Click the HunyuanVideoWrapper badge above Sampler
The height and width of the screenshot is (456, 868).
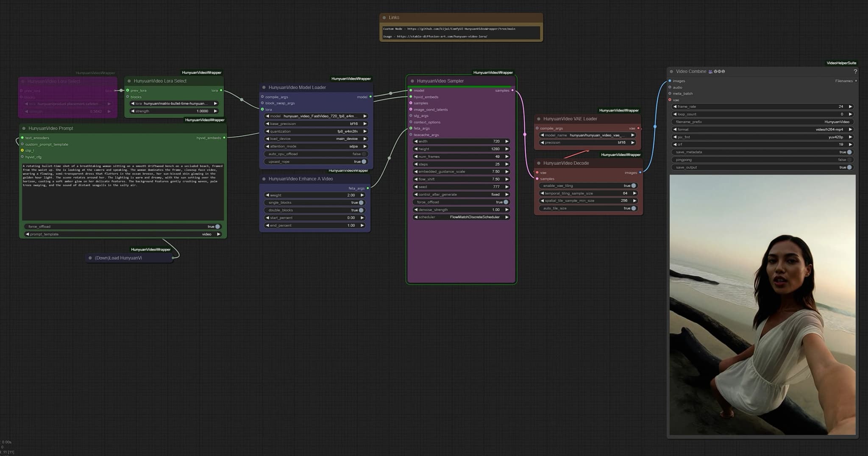click(x=493, y=72)
